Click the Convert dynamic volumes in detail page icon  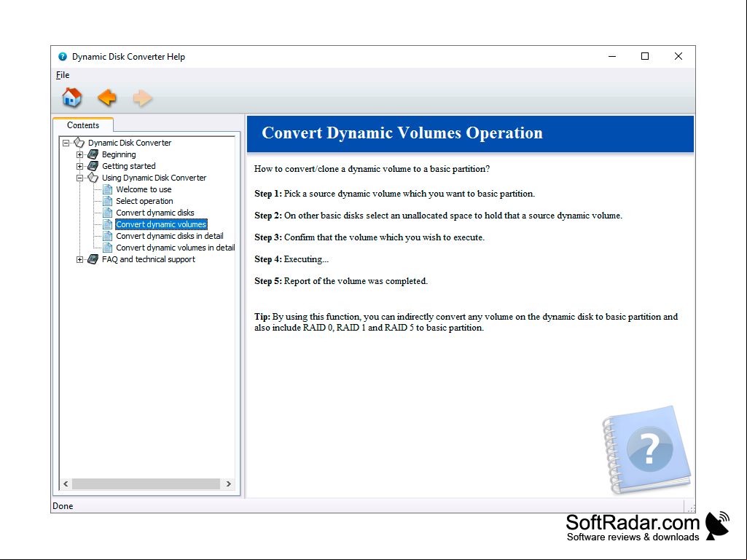[108, 248]
